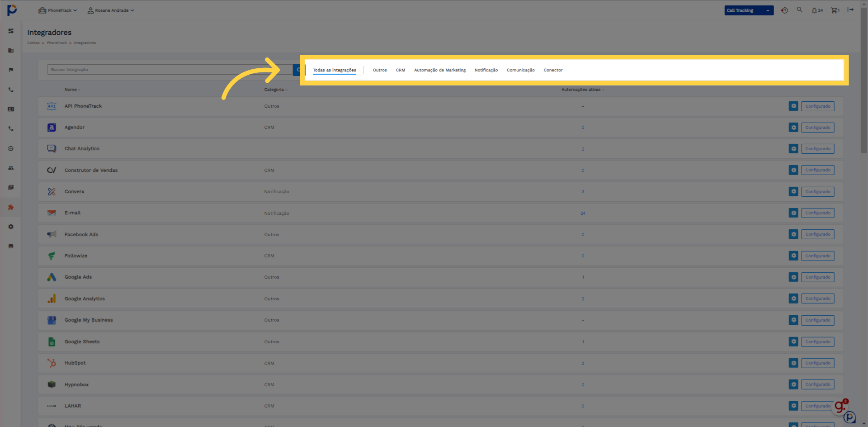Open the 24 active automations for E-mail

583,213
